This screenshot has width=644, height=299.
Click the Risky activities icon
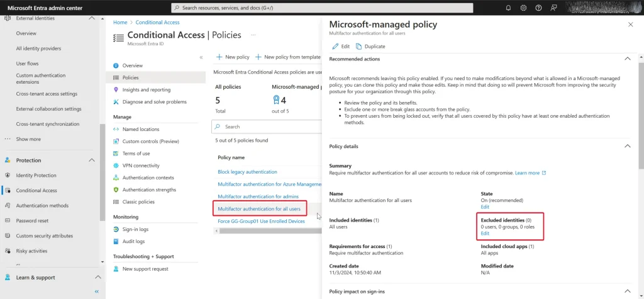click(x=8, y=251)
